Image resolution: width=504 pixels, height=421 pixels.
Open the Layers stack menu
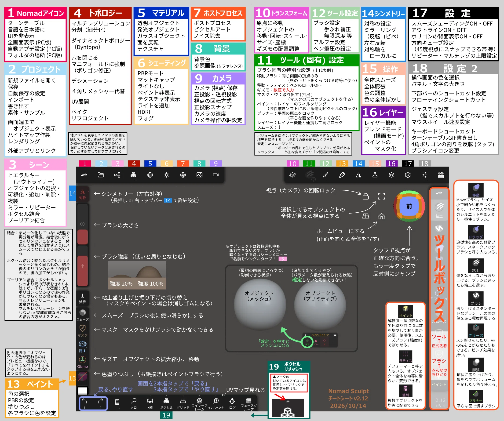point(391,175)
